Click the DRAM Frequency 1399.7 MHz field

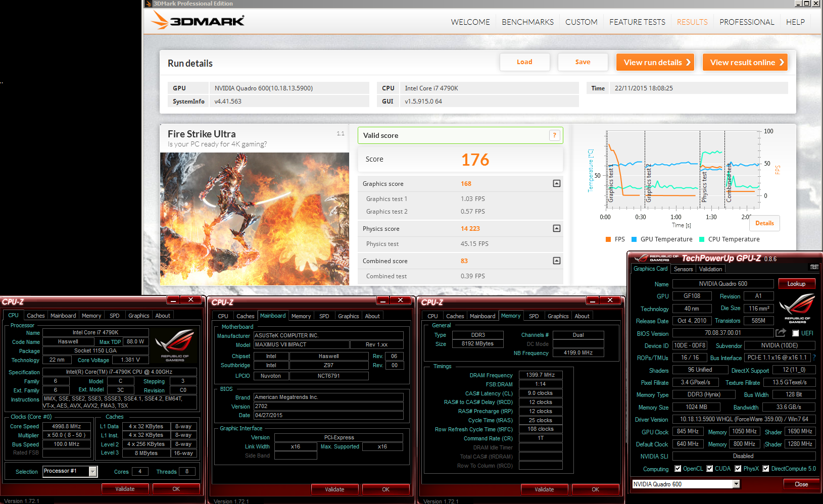(x=541, y=375)
